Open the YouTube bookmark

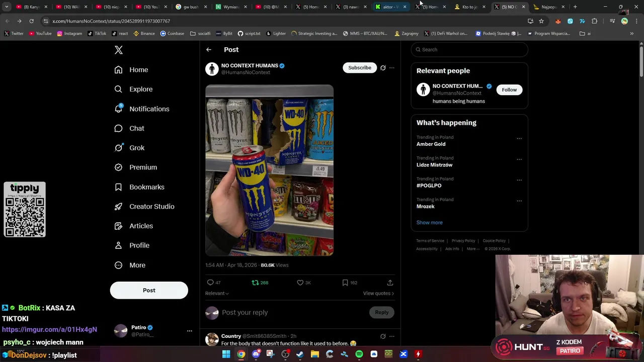(x=40, y=34)
